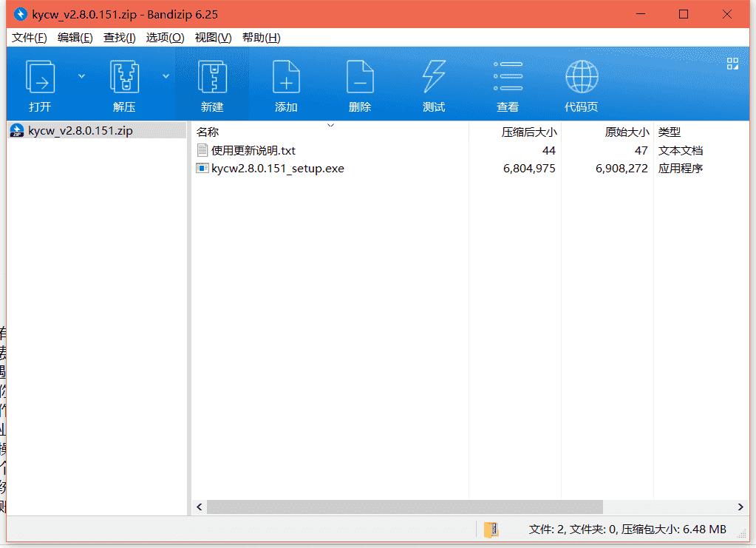Image resolution: width=756 pixels, height=548 pixels.
Task: Click the type cell 应用程序
Action: (681, 169)
